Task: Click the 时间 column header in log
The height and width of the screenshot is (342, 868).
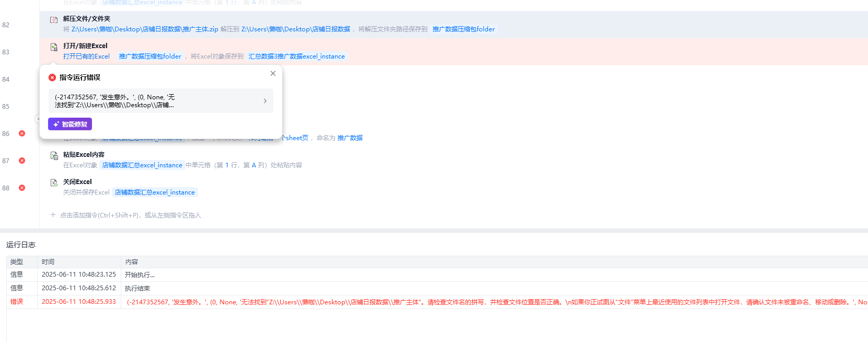Action: click(x=48, y=262)
